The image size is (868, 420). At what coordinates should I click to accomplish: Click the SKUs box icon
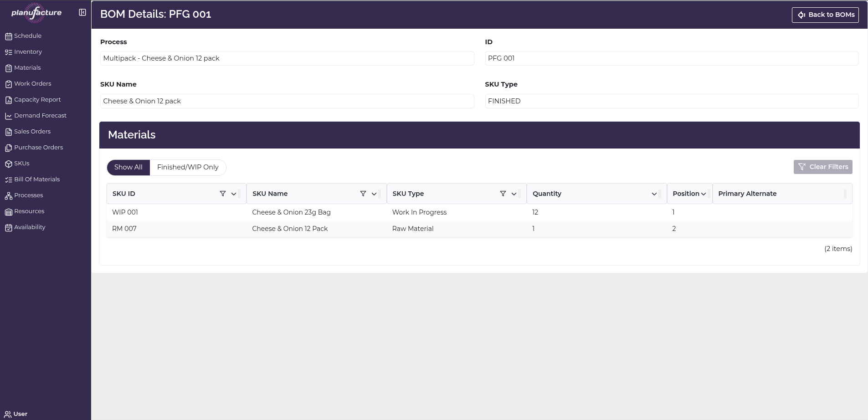(9, 164)
